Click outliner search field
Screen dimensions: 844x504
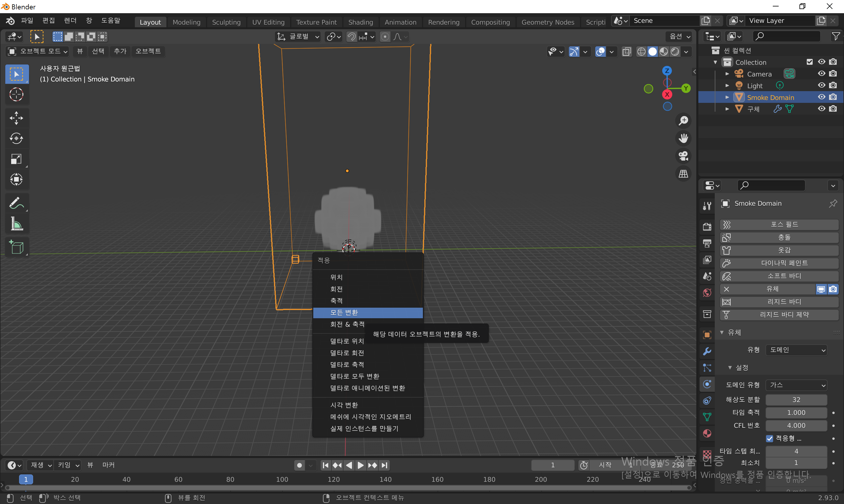[786, 36]
